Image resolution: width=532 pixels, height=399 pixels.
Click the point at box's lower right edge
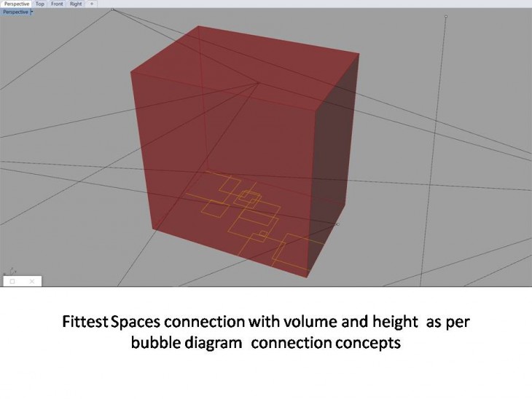coord(337,224)
